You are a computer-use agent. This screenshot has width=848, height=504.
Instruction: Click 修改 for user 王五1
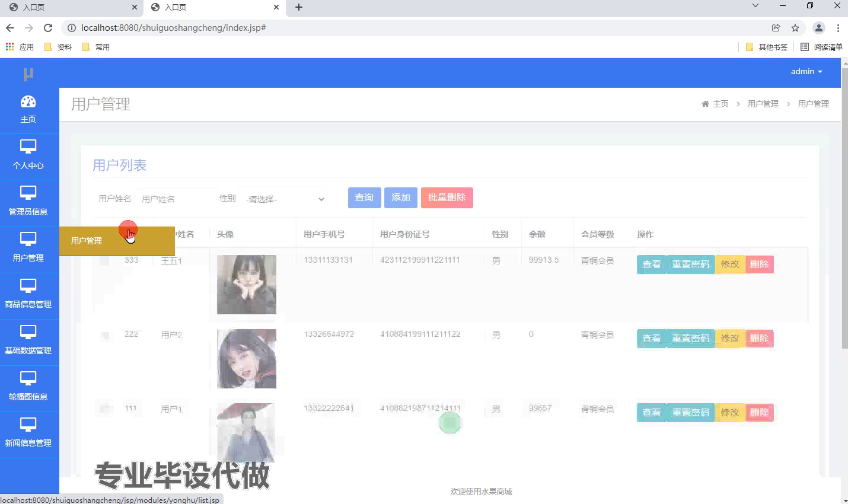tap(730, 264)
